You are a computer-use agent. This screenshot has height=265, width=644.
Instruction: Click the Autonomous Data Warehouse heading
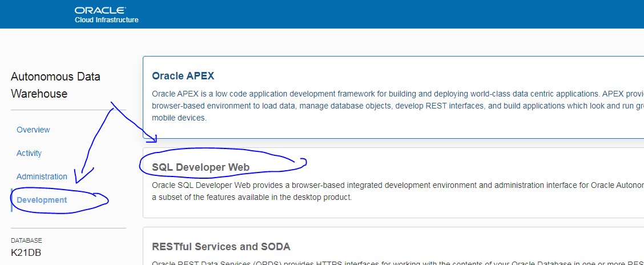pyautogui.click(x=56, y=85)
